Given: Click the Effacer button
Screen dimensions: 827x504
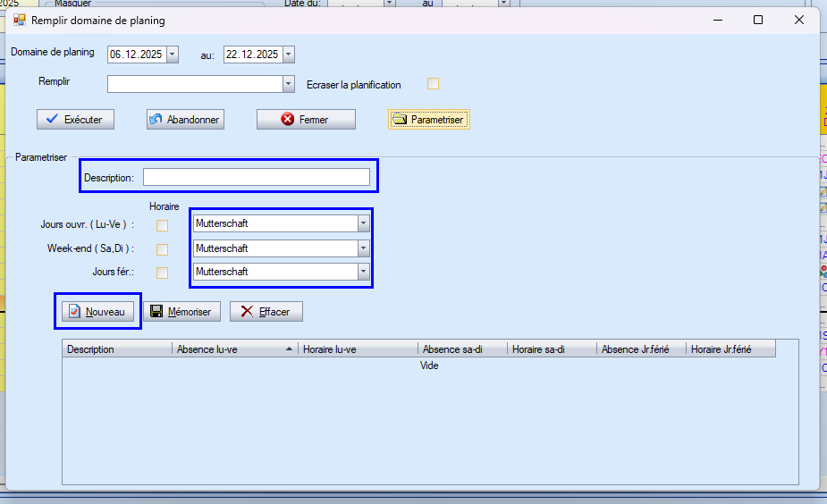Looking at the screenshot, I should click(x=266, y=312).
